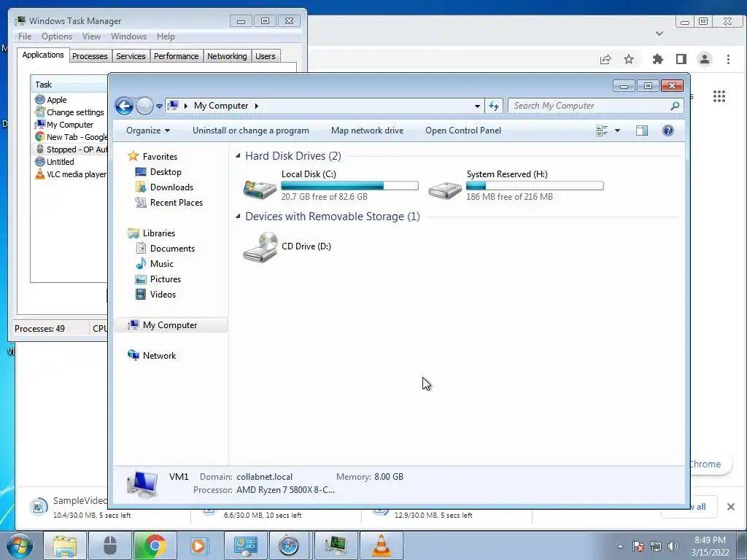This screenshot has height=560, width=747.
Task: Click My Computer breadcrumb in address bar
Action: [x=221, y=106]
